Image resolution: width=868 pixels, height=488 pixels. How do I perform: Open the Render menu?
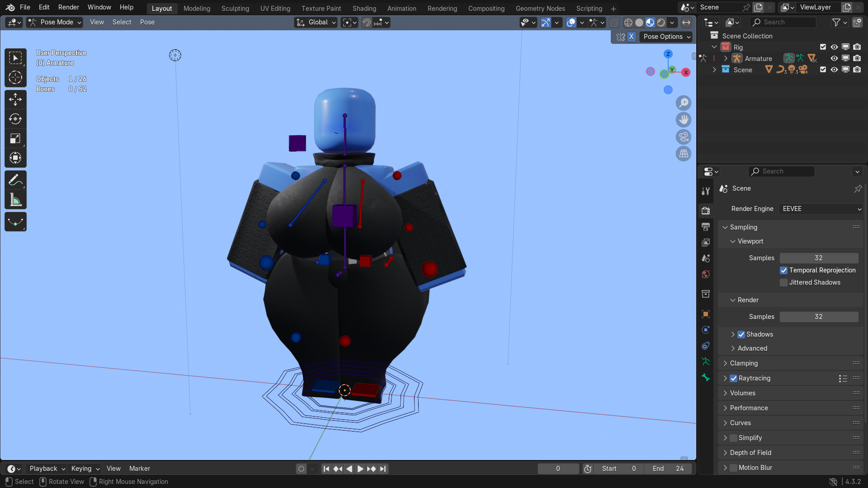pyautogui.click(x=68, y=7)
